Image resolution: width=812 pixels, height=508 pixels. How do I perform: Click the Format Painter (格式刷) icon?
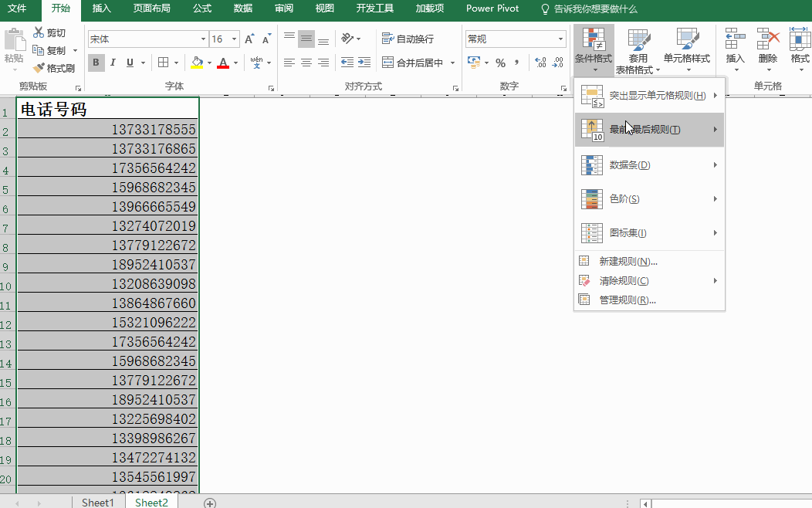click(39, 68)
